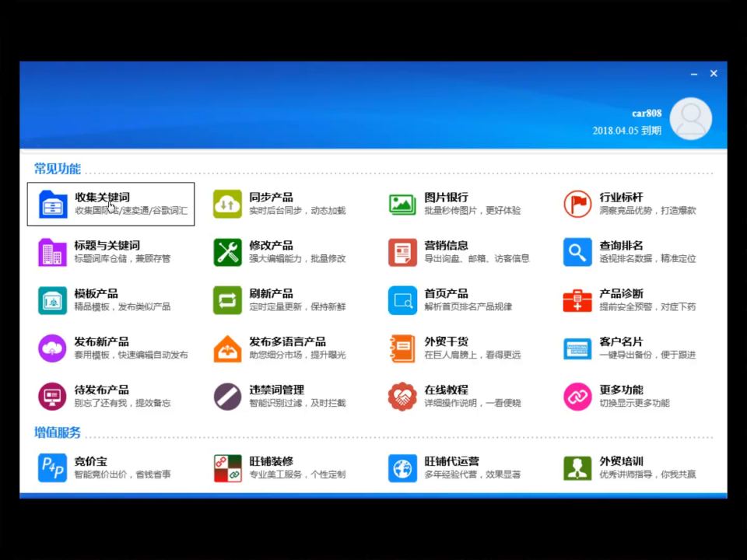The height and width of the screenshot is (560, 747).
Task: Click the 收集关键词 title text
Action: pos(102,197)
